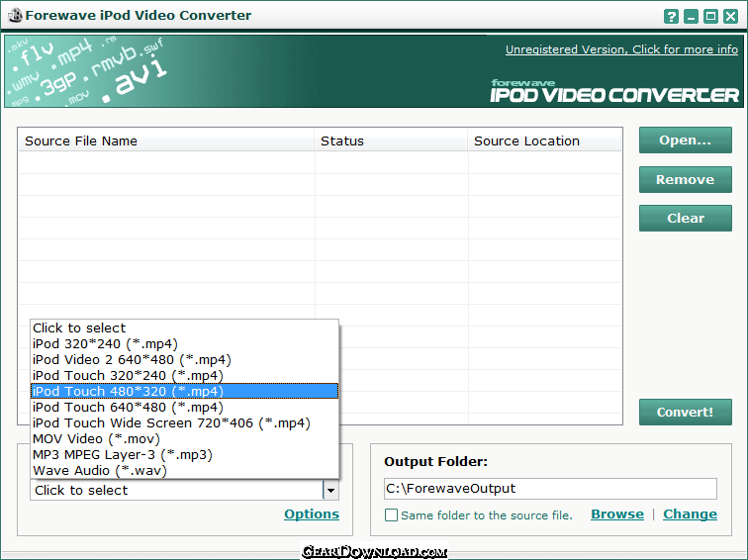The image size is (748, 560).
Task: Select iPod Touch 640*480 (*.mp4)
Action: [x=185, y=408]
